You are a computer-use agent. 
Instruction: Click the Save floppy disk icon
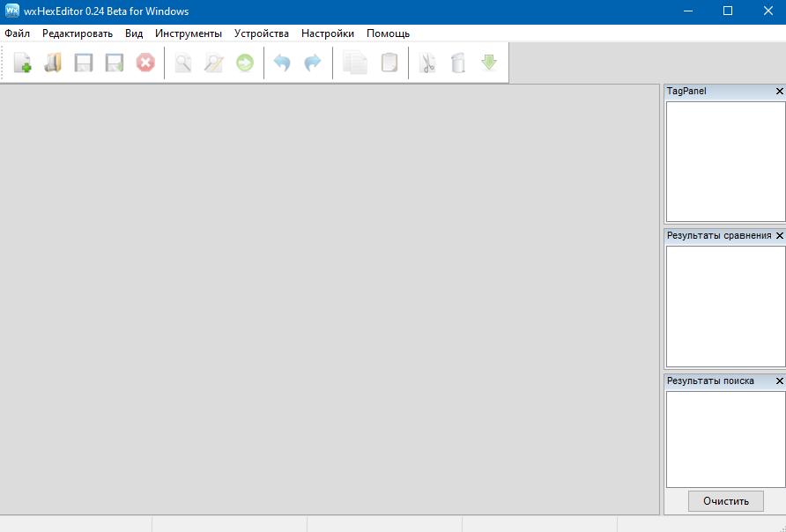coord(84,63)
